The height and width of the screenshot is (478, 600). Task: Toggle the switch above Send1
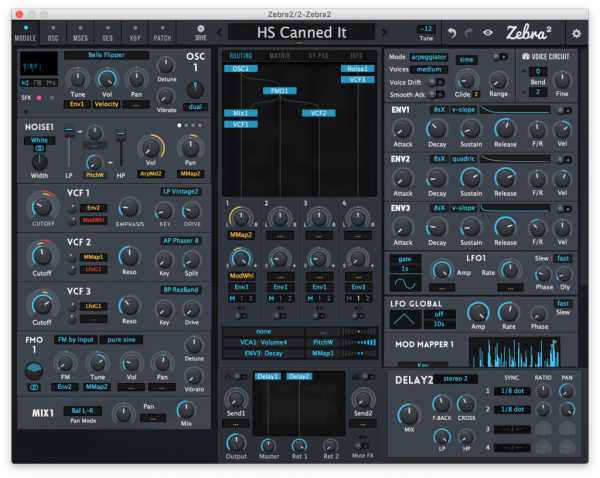[x=239, y=377]
